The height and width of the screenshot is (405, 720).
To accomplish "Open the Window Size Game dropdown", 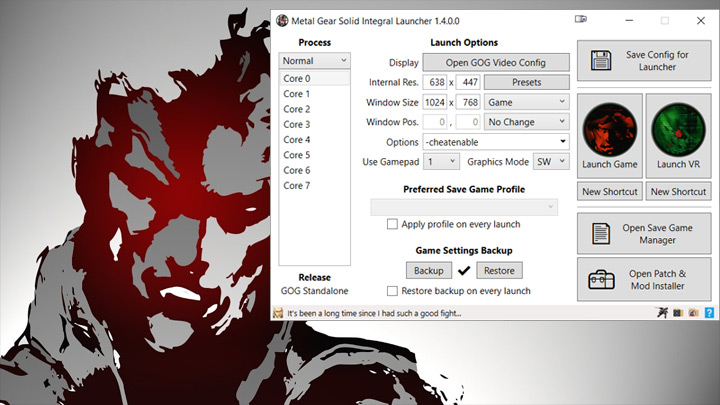I will [527, 102].
